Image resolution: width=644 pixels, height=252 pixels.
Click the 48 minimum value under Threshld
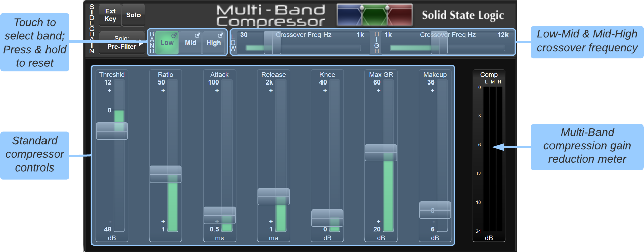pos(108,229)
